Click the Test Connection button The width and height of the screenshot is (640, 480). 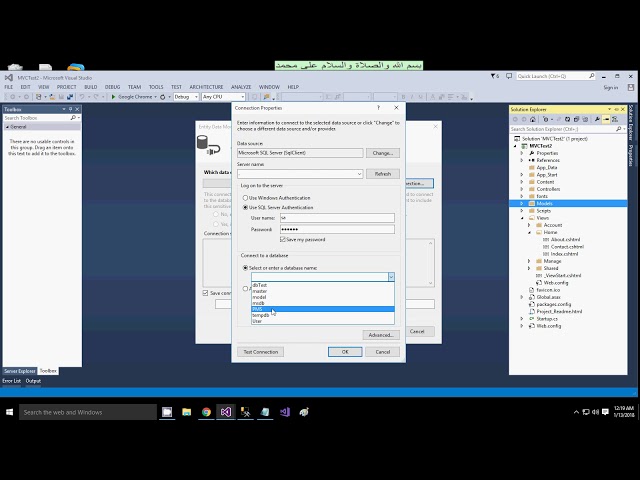pyautogui.click(x=260, y=352)
